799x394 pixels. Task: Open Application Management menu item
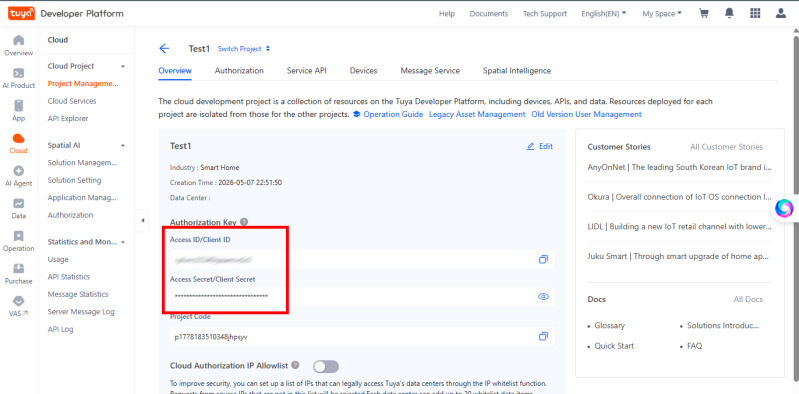(83, 197)
